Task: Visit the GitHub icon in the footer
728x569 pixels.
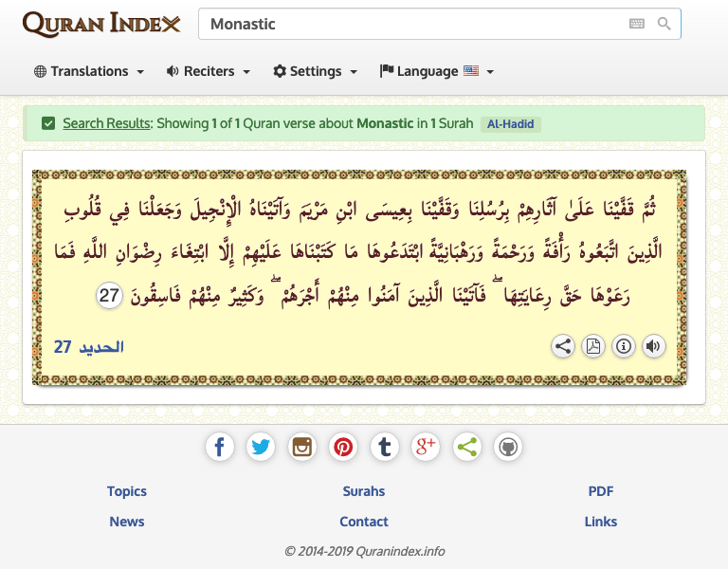Action: point(508,447)
